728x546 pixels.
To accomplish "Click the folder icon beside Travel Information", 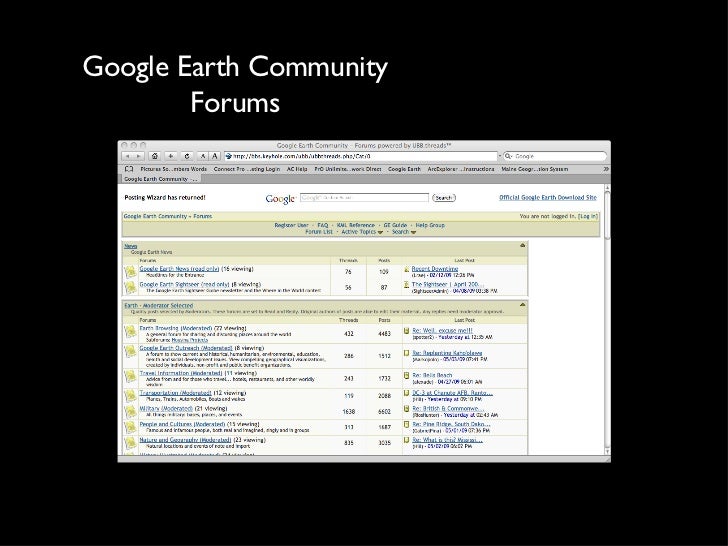I will [x=130, y=377].
